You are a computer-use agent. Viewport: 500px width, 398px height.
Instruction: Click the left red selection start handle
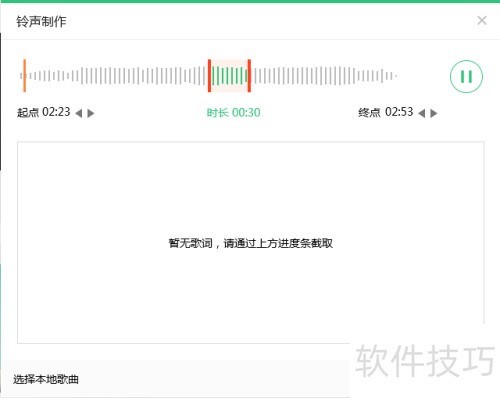tap(209, 76)
